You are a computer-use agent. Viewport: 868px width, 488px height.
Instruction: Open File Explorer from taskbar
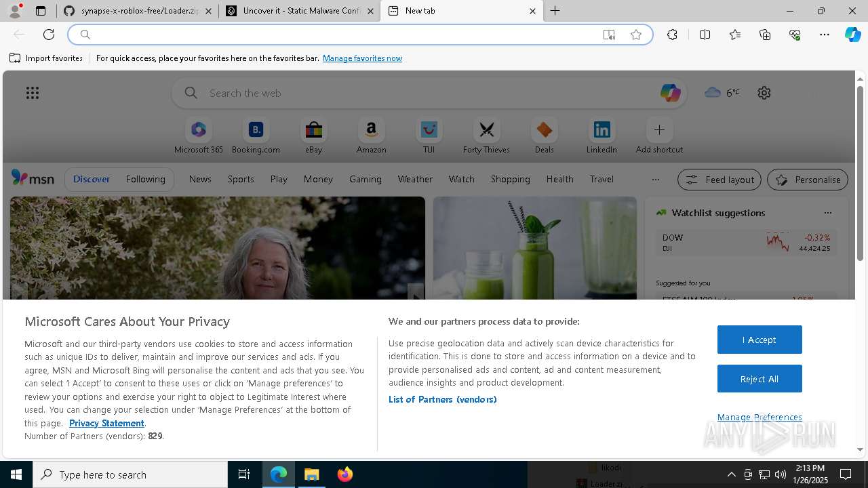pyautogui.click(x=312, y=474)
